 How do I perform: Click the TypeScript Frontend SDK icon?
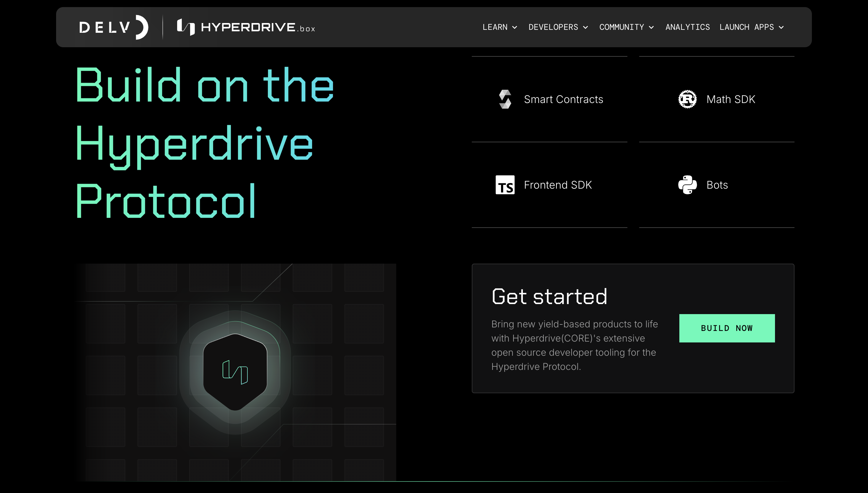505,185
